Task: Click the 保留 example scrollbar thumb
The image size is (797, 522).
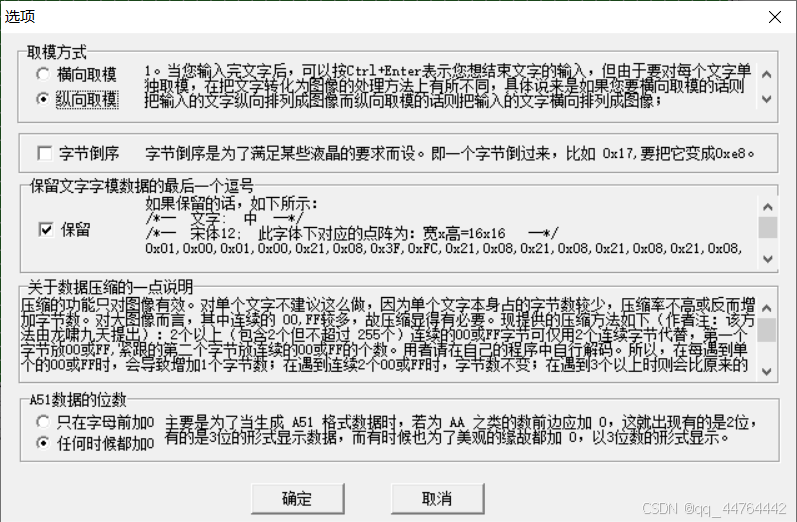Action: click(768, 227)
